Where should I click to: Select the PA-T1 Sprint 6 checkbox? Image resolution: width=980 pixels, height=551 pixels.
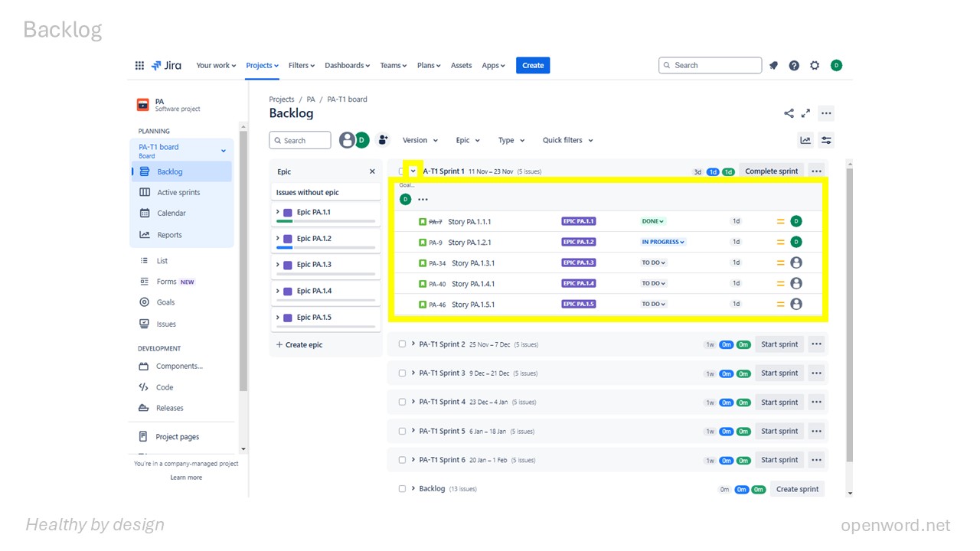pyautogui.click(x=402, y=460)
